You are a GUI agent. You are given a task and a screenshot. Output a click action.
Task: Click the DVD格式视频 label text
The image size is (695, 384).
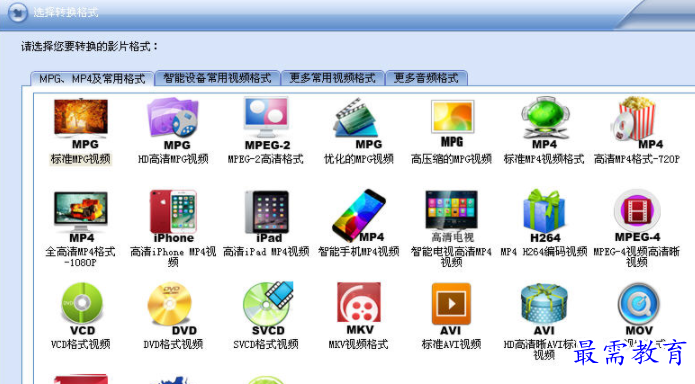click(173, 345)
